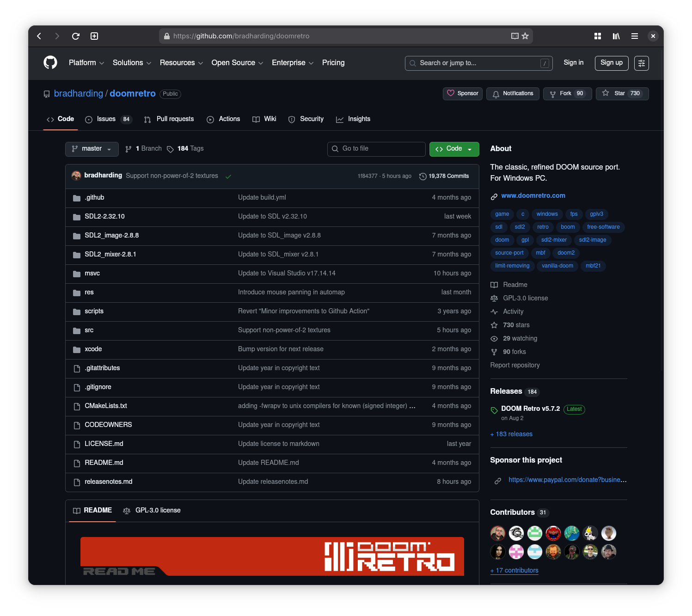Open the DOOM Retro v5.7.2 release
The image size is (692, 616).
530,409
